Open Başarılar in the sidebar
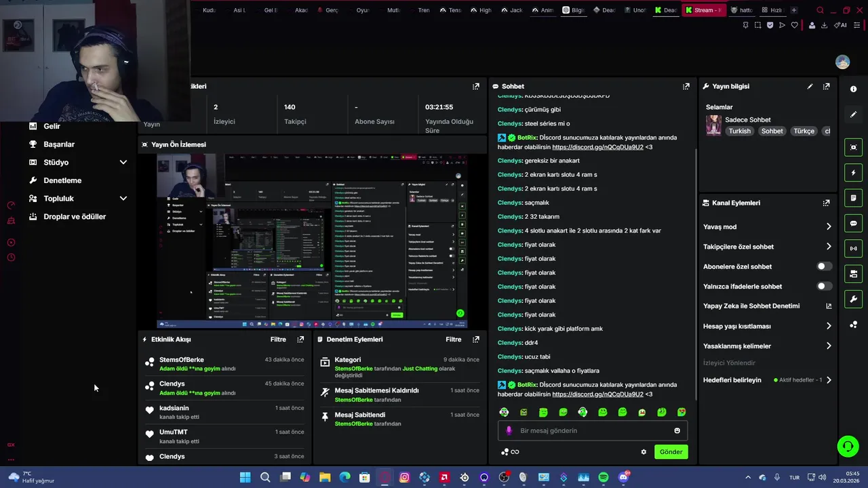The width and height of the screenshot is (868, 488). click(x=59, y=144)
